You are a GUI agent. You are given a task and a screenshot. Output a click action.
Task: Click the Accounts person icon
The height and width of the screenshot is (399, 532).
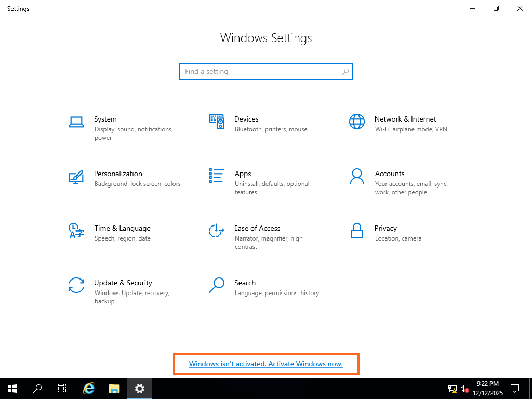[357, 176]
